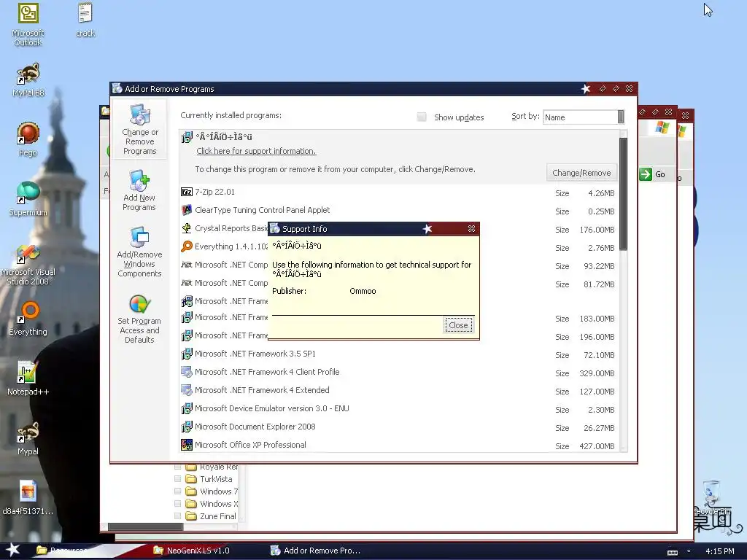The width and height of the screenshot is (747, 560).
Task: Select the Everything 1.4.1 program icon
Action: [187, 246]
